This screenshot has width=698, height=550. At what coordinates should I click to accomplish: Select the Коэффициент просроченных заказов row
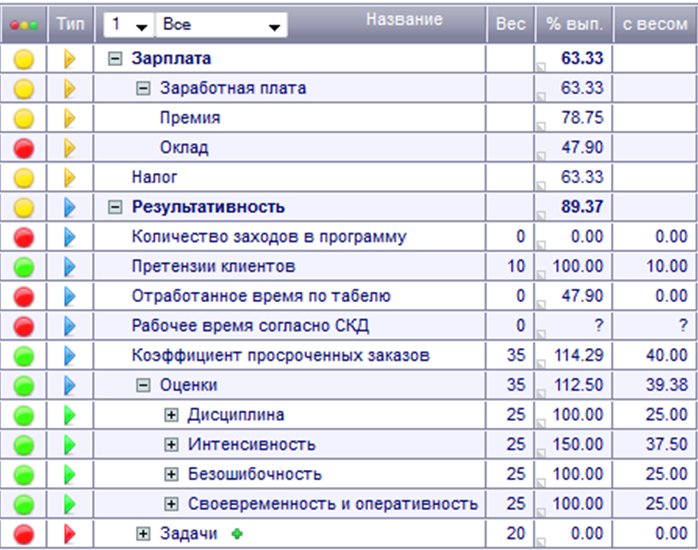point(349,356)
